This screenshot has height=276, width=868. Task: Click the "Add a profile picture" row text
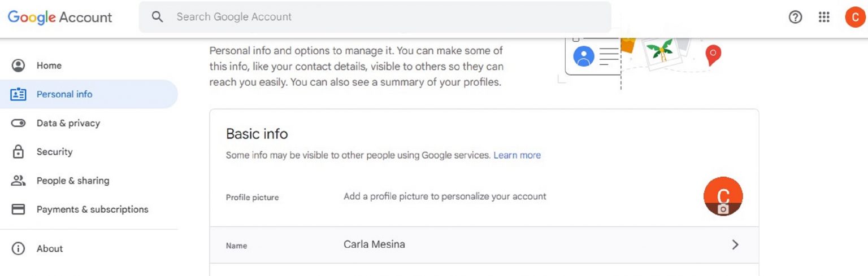click(445, 196)
